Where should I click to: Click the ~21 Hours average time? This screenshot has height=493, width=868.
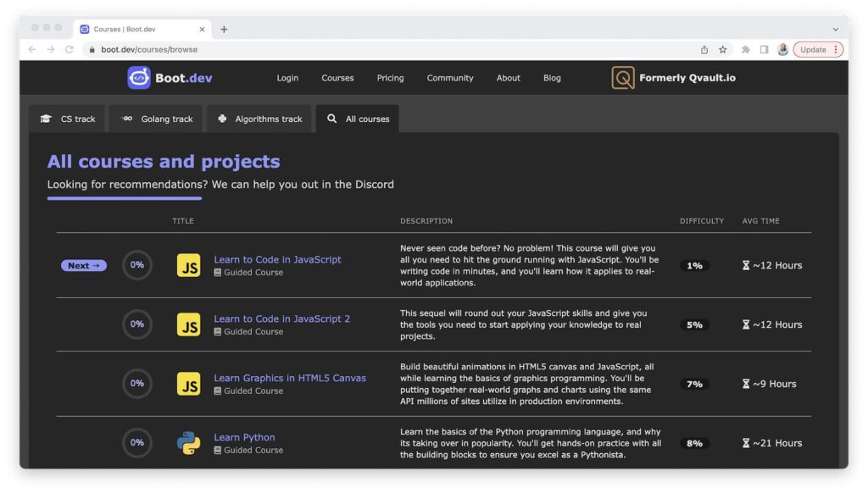[x=772, y=443]
